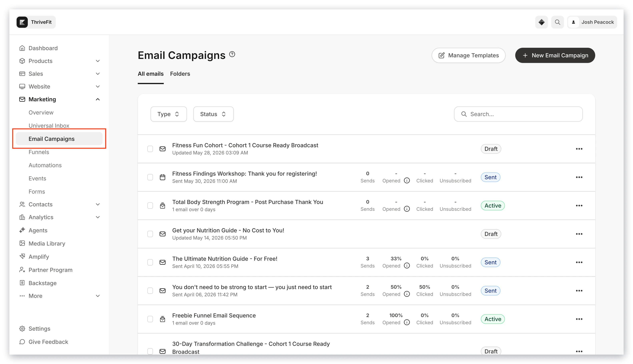633x364 pixels.
Task: Click the Sales card icon in sidebar
Action: coord(22,74)
